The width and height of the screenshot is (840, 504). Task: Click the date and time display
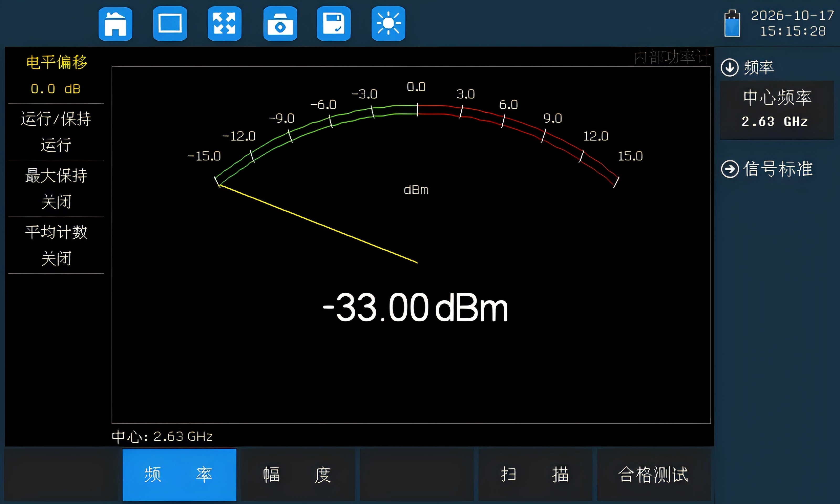[x=792, y=23]
